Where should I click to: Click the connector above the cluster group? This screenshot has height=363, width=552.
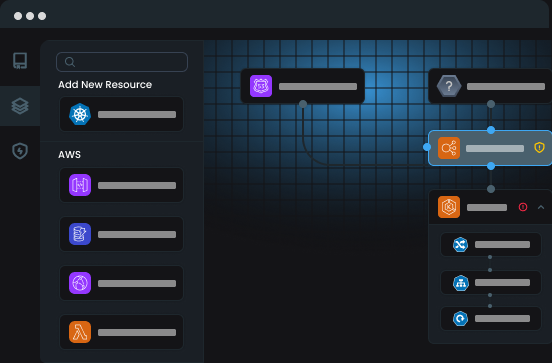(x=491, y=189)
